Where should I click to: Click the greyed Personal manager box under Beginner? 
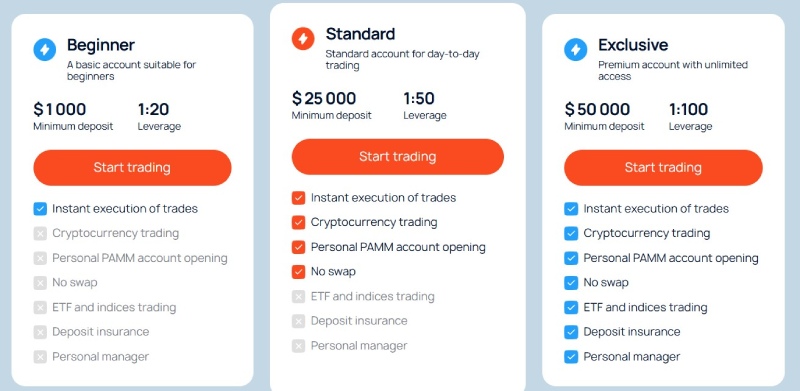click(x=40, y=357)
